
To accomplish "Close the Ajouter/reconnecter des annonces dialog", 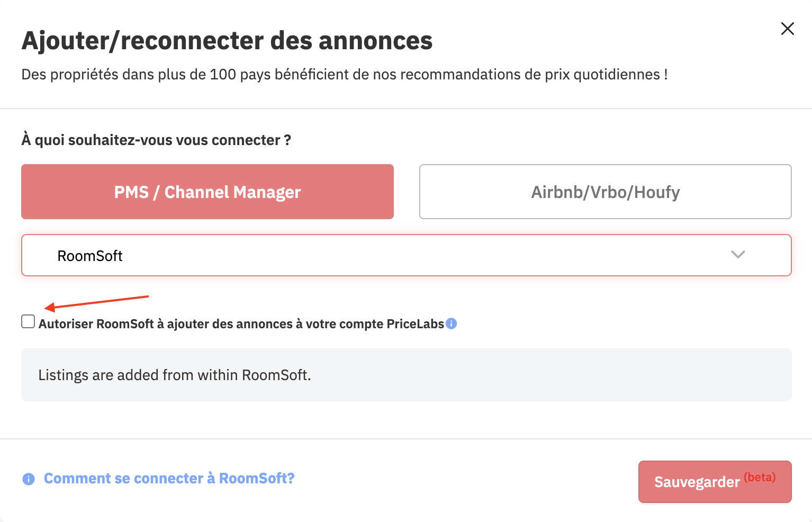I will [x=788, y=29].
